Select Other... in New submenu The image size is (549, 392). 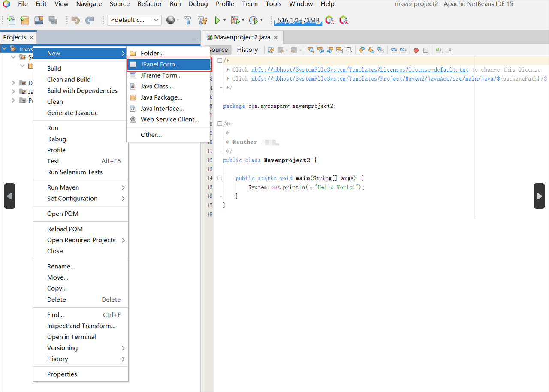pyautogui.click(x=169, y=135)
